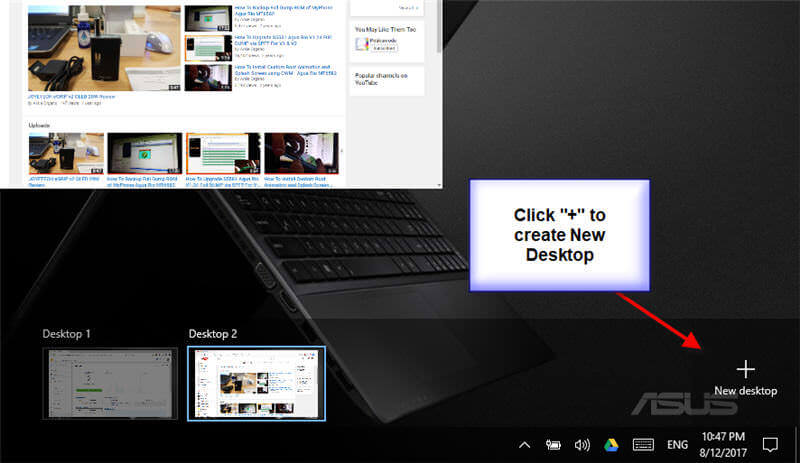Play the Upgrade Aqua Rio side thumbnail
This screenshot has height=463, width=800.
[208, 48]
